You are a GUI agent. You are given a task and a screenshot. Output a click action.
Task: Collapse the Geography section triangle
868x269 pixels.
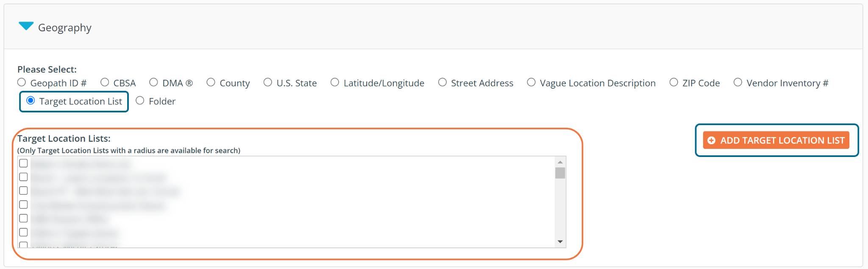tap(26, 26)
